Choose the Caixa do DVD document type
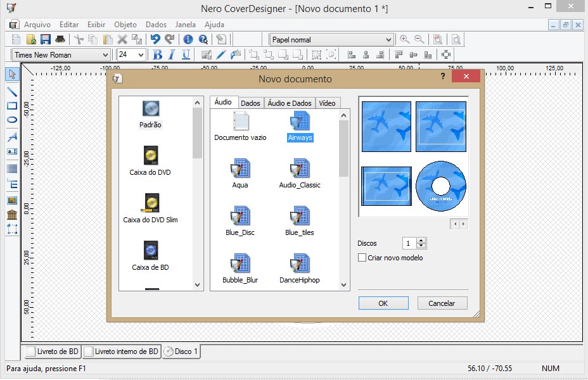 tap(150, 161)
